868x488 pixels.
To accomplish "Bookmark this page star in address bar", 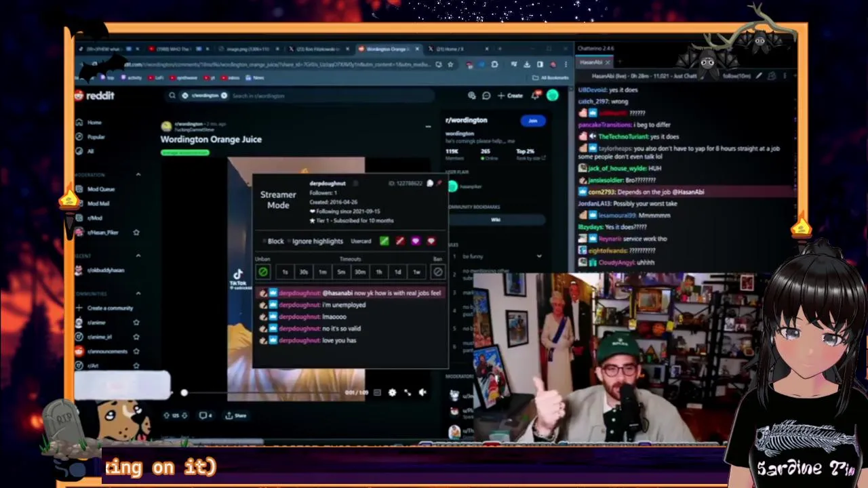I will coord(450,64).
